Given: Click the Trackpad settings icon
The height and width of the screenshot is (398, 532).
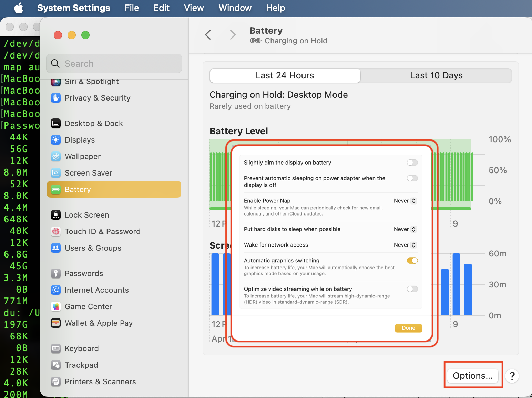Looking at the screenshot, I should (x=56, y=365).
